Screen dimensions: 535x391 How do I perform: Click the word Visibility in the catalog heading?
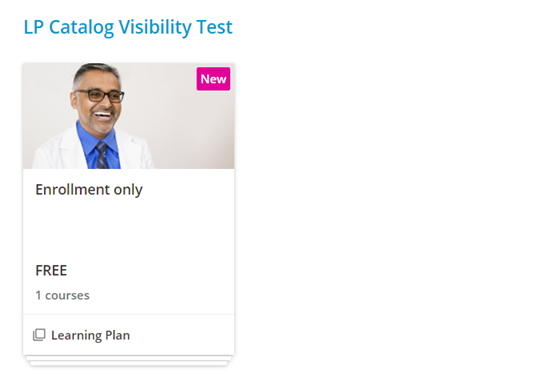[155, 27]
